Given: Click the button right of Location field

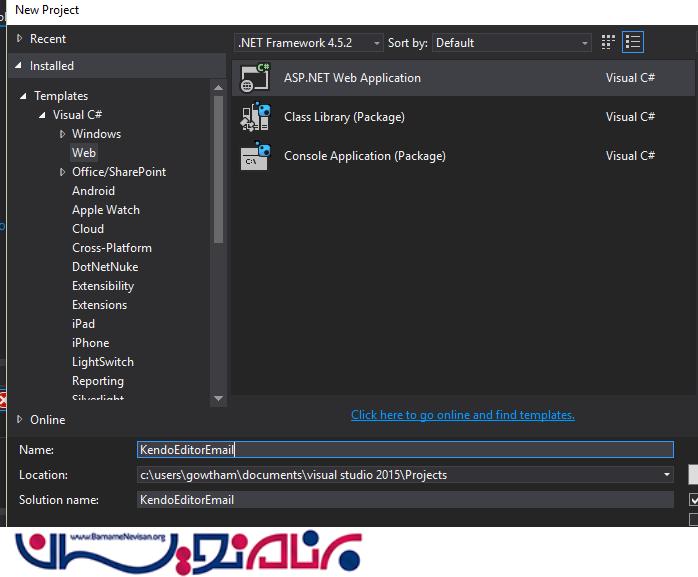Looking at the screenshot, I should coord(693,475).
